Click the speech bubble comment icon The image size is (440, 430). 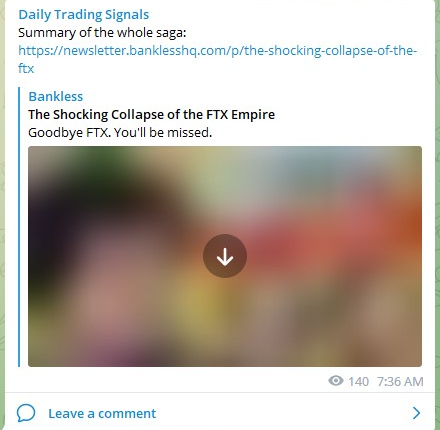26,413
